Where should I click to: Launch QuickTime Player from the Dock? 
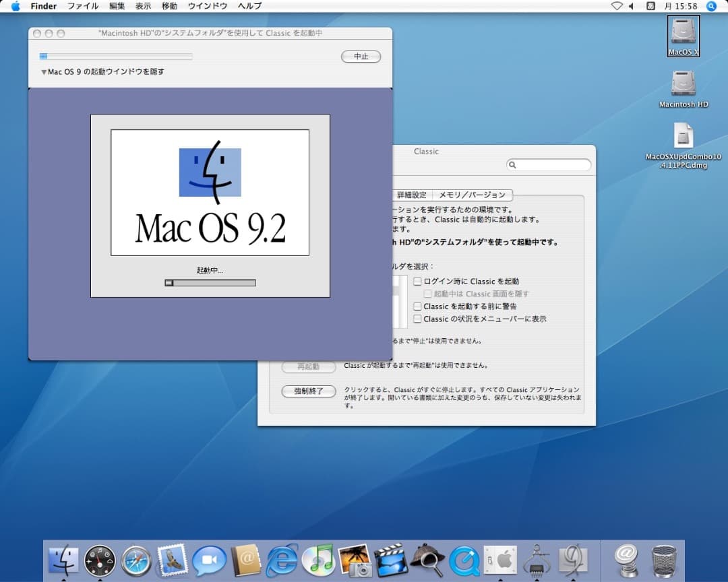click(464, 560)
